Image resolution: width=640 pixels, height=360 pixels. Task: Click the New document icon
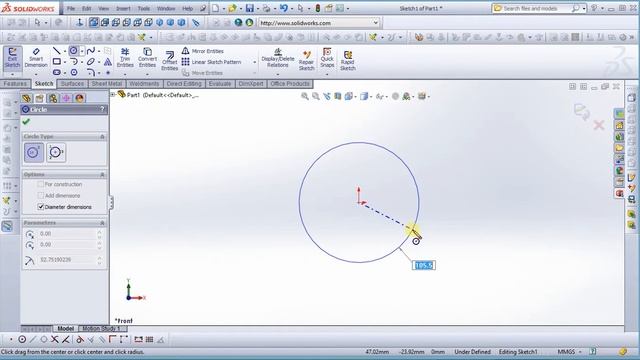click(216, 8)
